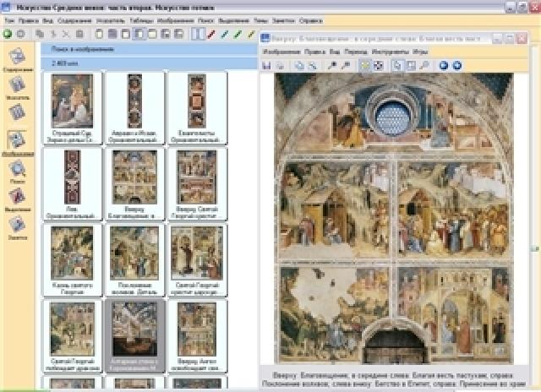Go to previous image with blue arrow
Screen dimensions: 541x392
444,65
